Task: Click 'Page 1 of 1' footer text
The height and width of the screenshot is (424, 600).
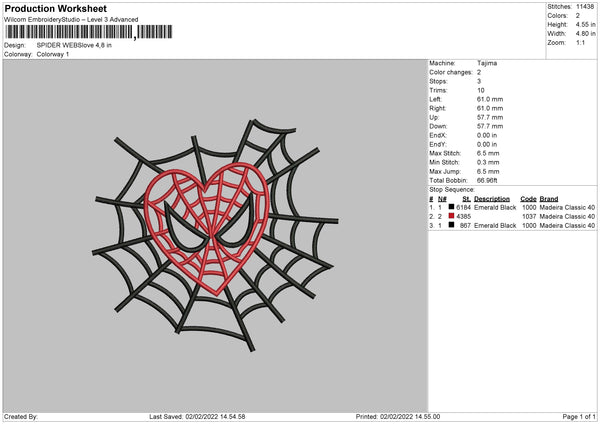Action: [x=579, y=417]
